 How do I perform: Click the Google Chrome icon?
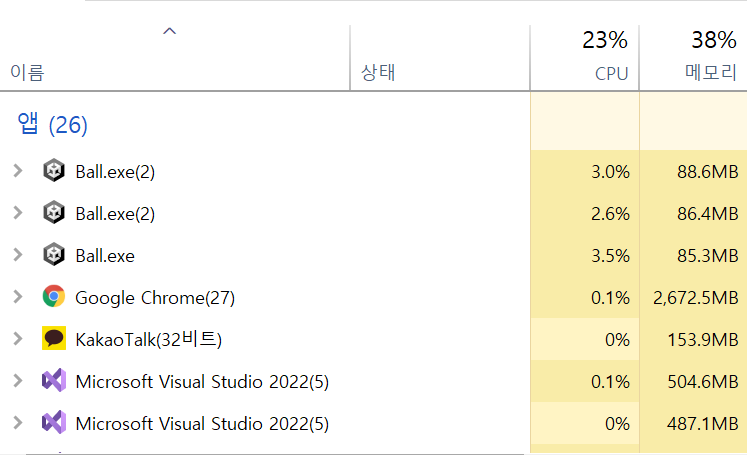pyautogui.click(x=54, y=296)
